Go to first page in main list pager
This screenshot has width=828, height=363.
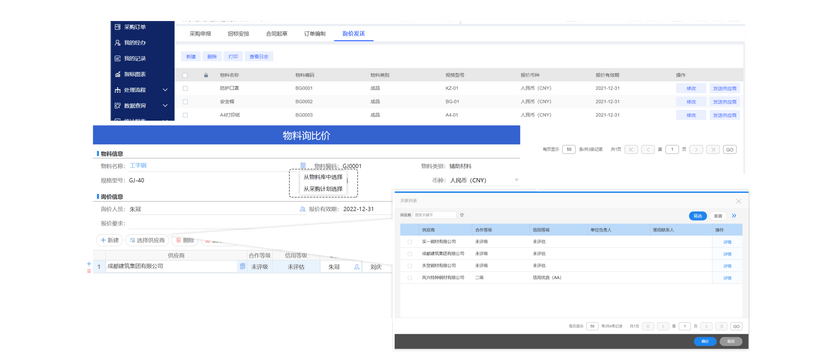coord(631,150)
